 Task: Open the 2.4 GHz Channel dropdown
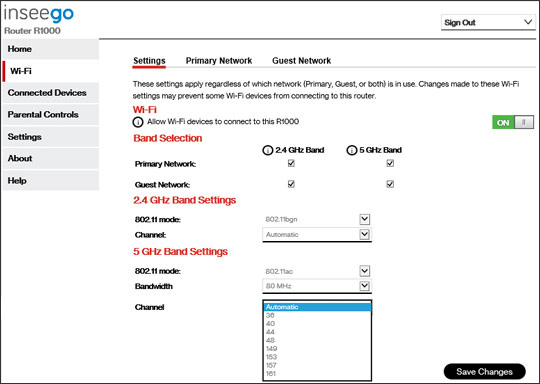coord(317,235)
